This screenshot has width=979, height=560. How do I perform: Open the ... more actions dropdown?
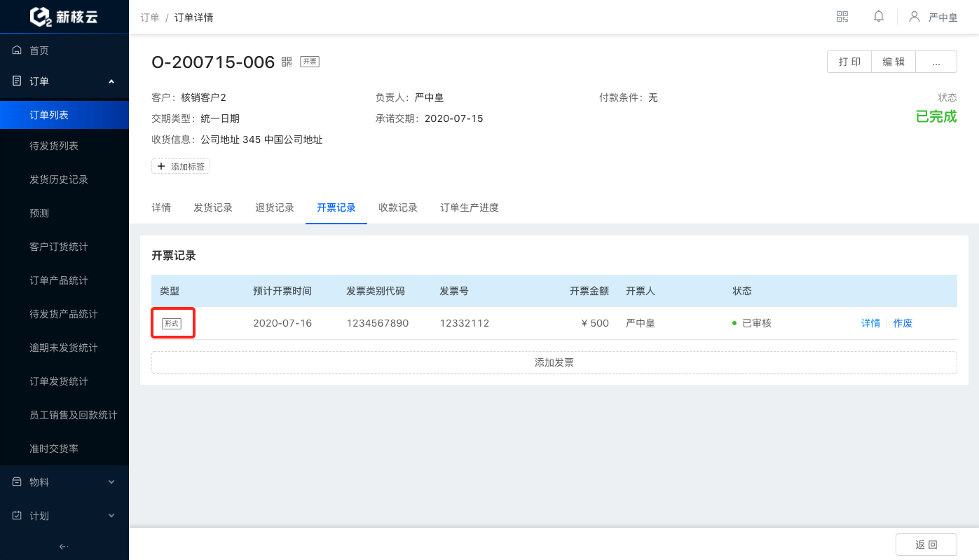pos(936,62)
